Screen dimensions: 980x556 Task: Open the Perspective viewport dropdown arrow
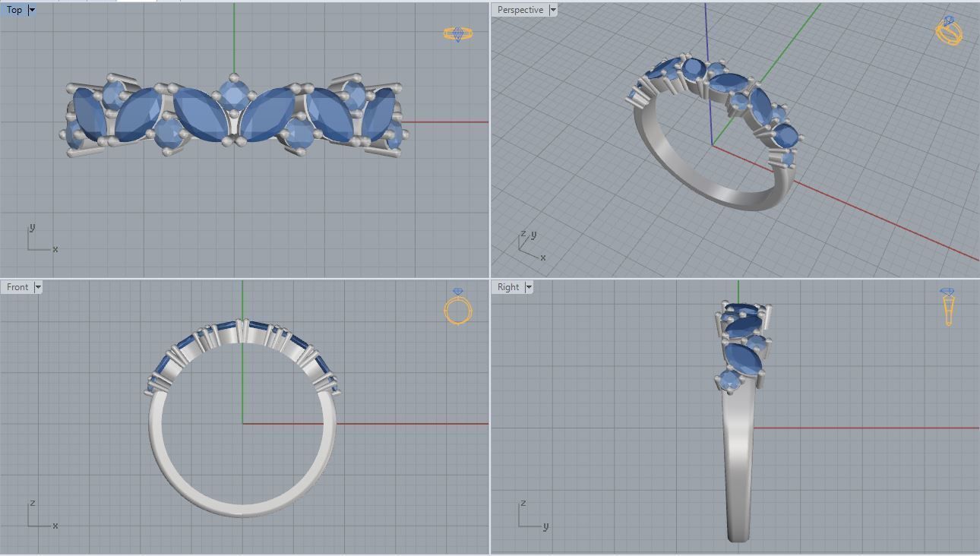pyautogui.click(x=553, y=10)
